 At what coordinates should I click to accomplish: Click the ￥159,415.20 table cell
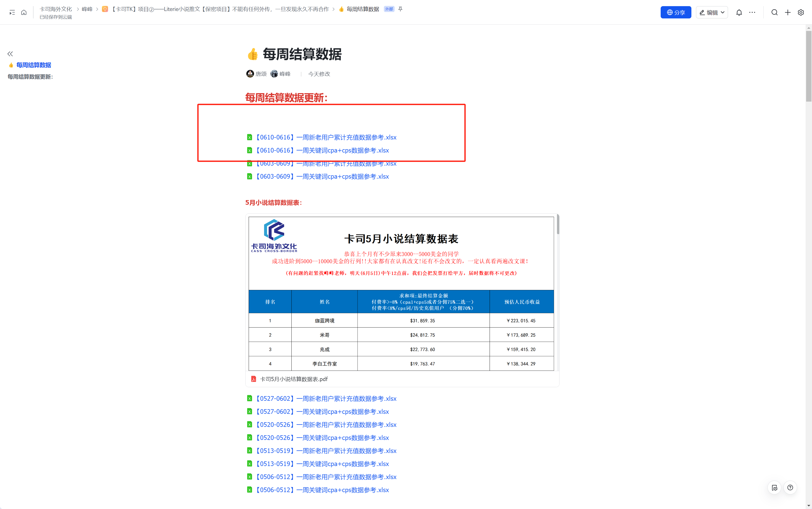(x=521, y=349)
